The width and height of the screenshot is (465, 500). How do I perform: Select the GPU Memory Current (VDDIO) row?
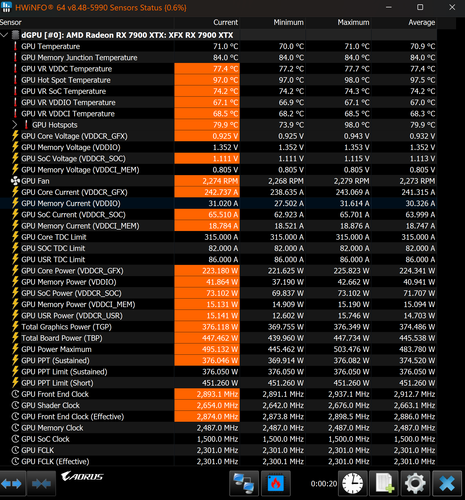click(218, 203)
